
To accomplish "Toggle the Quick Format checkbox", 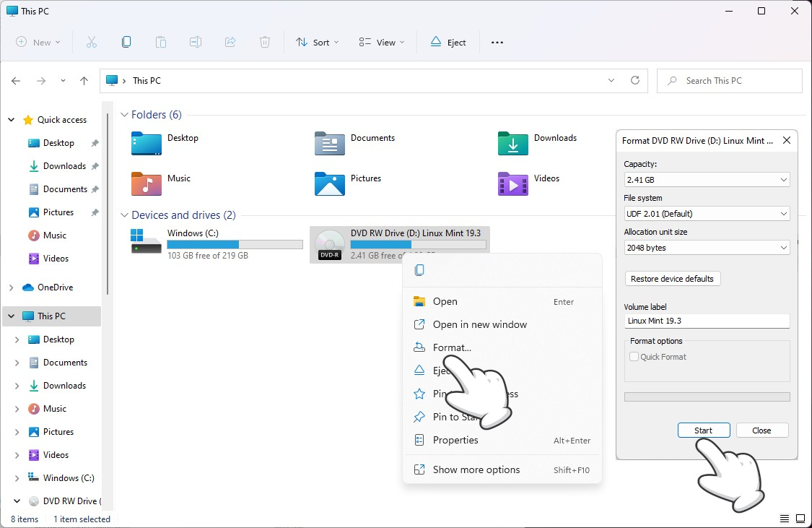I will [x=634, y=357].
